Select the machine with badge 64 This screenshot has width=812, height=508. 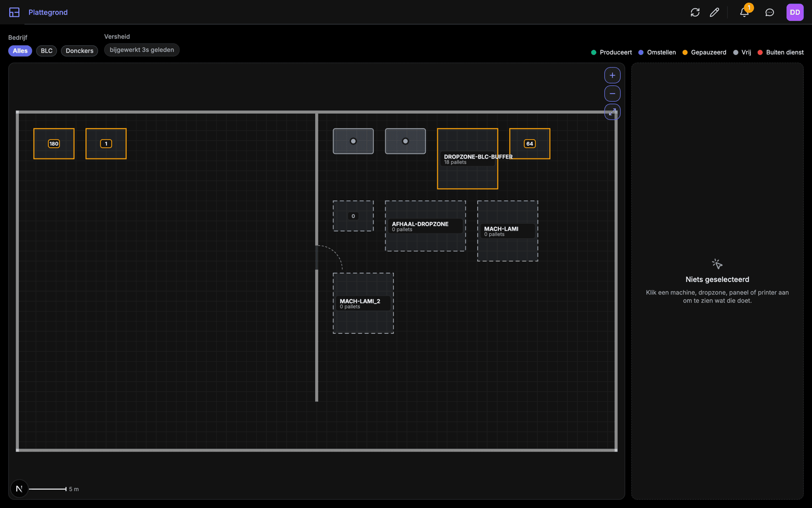coord(530,144)
